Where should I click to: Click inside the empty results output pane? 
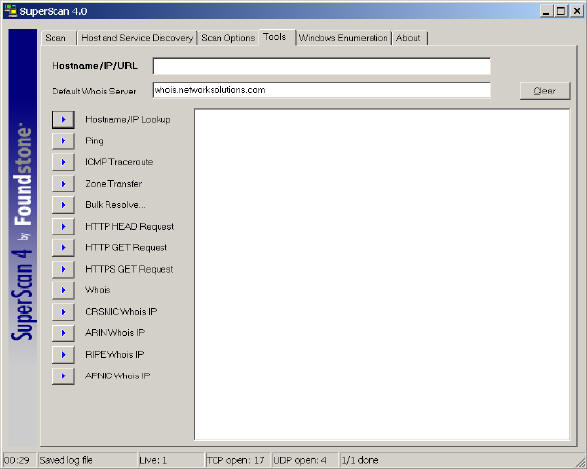[382, 275]
